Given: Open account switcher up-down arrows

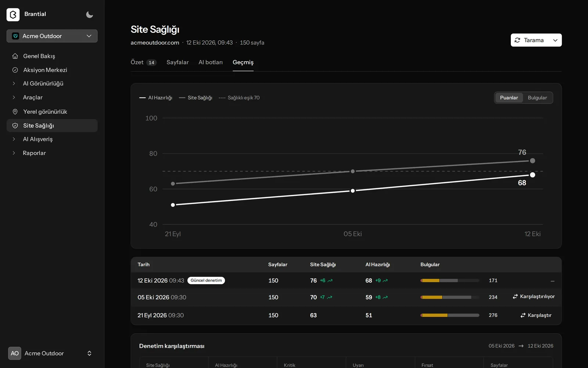Looking at the screenshot, I should coord(89,353).
